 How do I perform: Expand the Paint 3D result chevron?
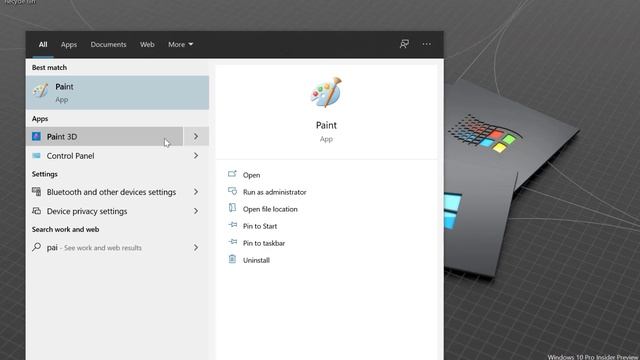tap(196, 136)
